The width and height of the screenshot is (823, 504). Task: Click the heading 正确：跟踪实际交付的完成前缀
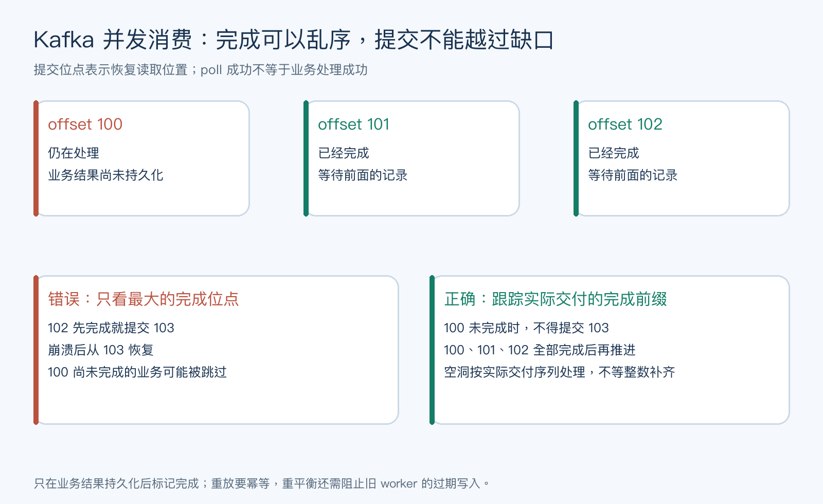coord(556,299)
